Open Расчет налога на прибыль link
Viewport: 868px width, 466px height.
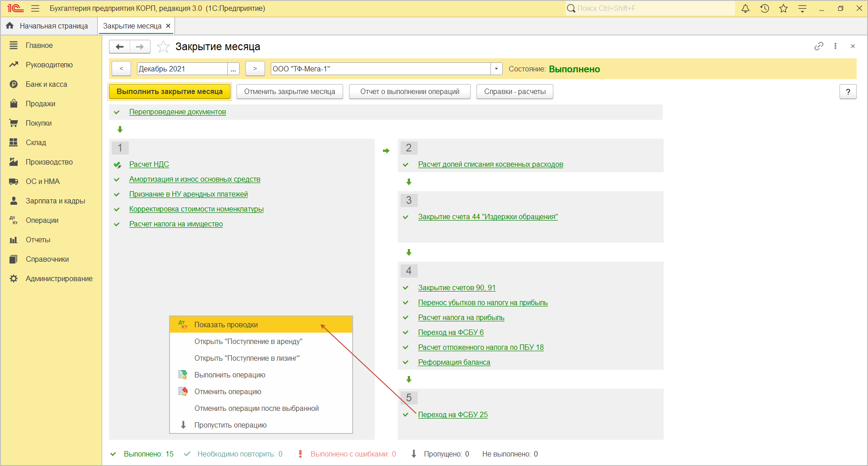click(461, 318)
